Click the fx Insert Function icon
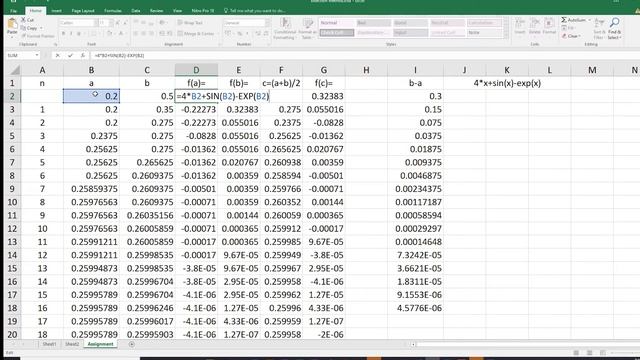The image size is (640, 360). point(82,56)
